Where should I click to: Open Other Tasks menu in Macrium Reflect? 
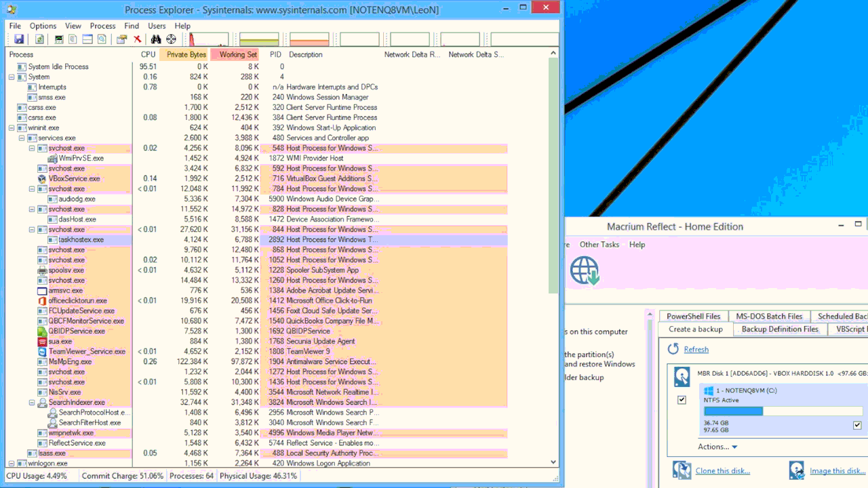(x=599, y=245)
